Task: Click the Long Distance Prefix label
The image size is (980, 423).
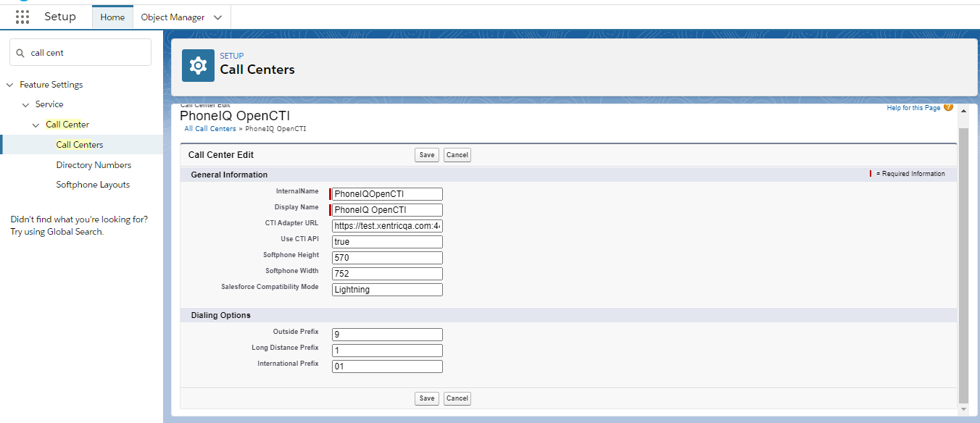Action: [x=285, y=348]
